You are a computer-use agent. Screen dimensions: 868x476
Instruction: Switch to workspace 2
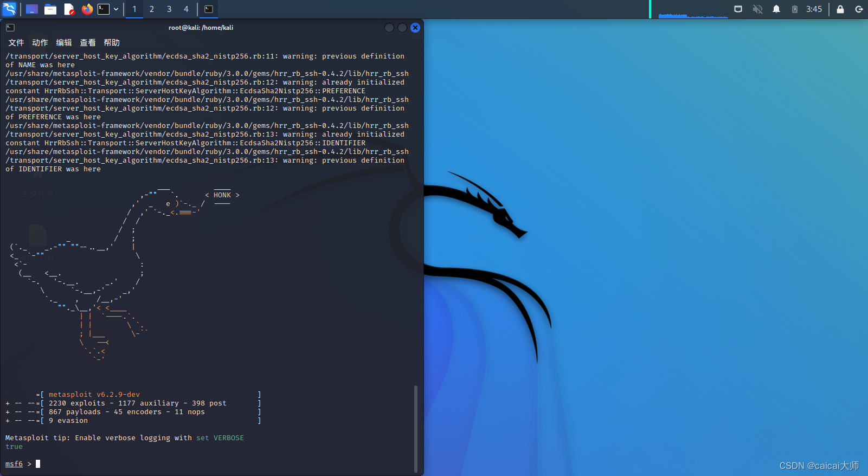pos(152,9)
